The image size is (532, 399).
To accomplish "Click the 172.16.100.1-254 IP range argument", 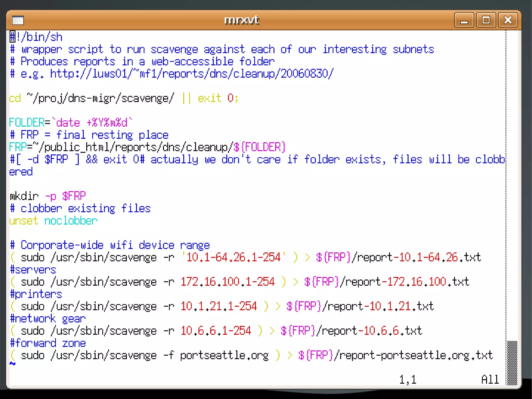I will (x=228, y=282).
